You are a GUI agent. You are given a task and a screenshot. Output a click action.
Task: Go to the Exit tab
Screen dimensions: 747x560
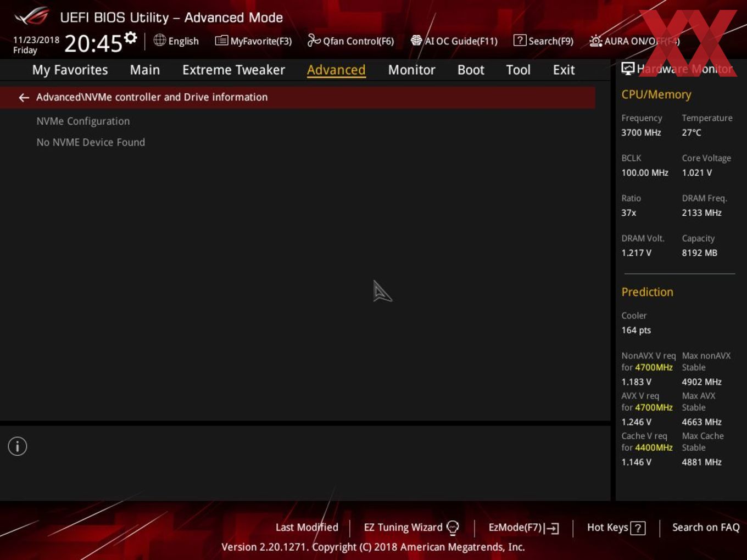click(564, 70)
